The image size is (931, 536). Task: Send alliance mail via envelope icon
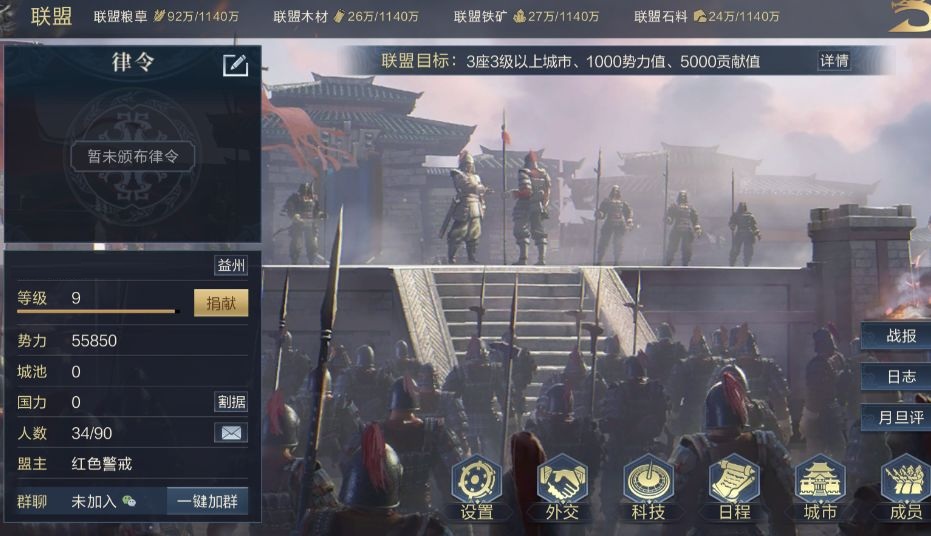click(231, 433)
